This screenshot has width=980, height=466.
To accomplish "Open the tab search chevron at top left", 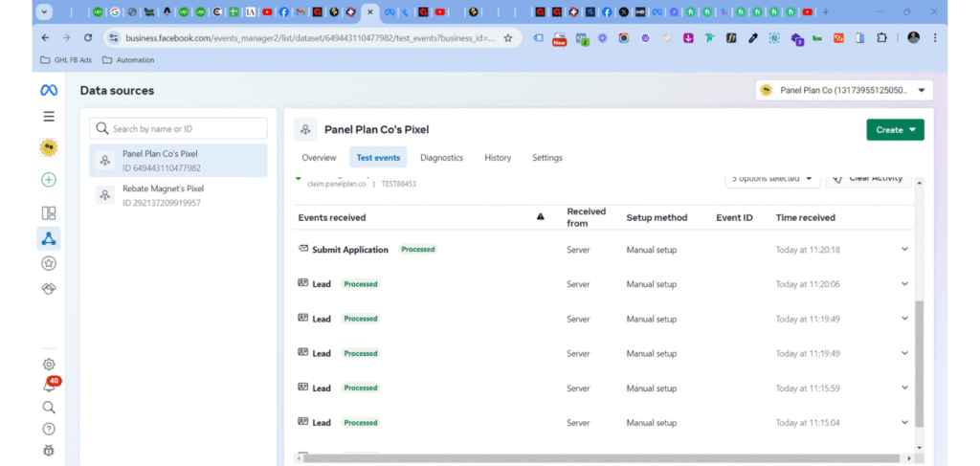I will [x=45, y=11].
